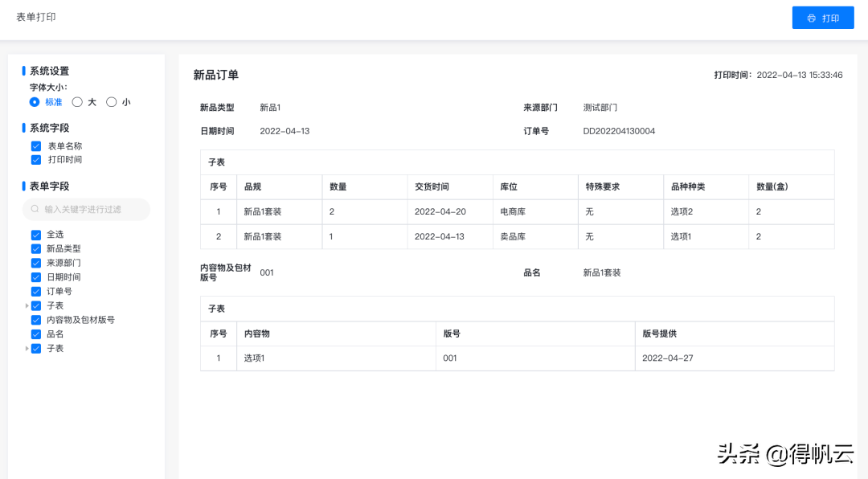Screen dimensions: 868x479
Task: Select the 大 font size radio
Action: [77, 102]
